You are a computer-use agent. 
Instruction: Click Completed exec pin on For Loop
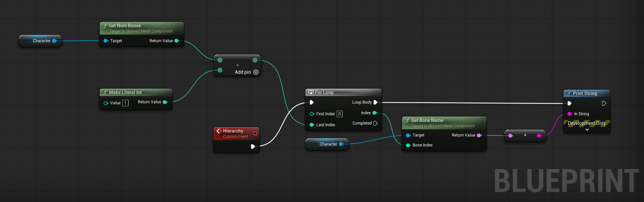376,123
